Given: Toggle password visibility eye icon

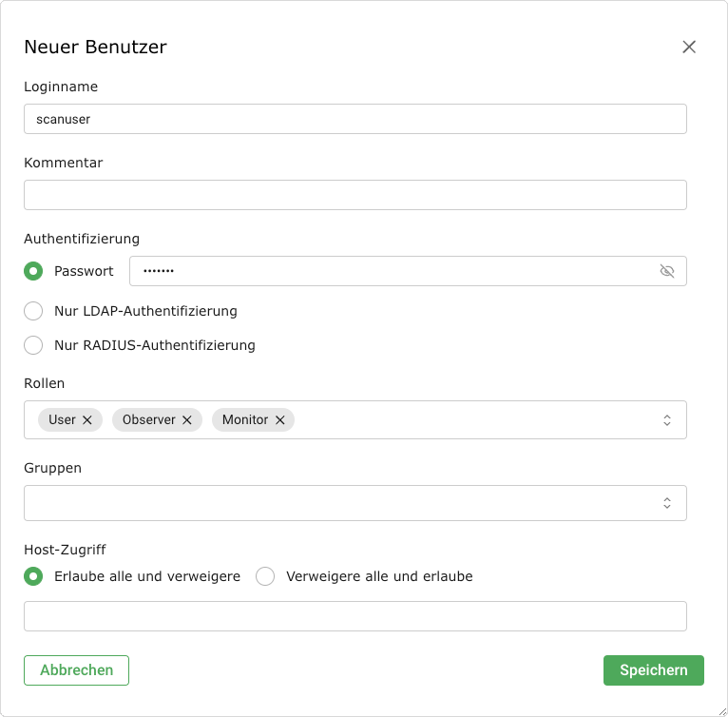Looking at the screenshot, I should 667,271.
